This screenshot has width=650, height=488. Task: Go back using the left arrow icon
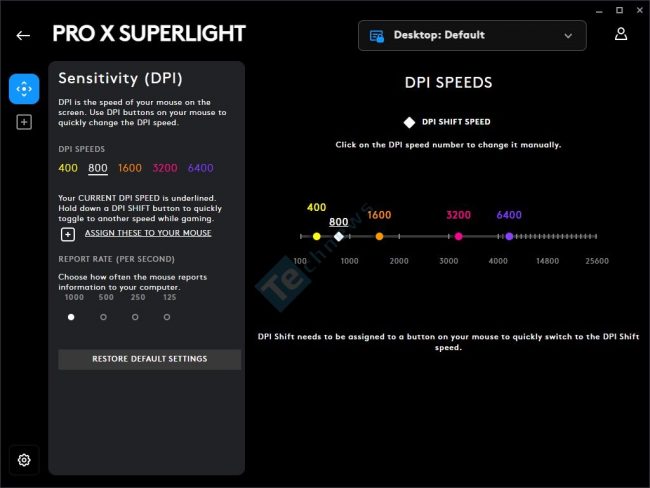pyautogui.click(x=23, y=36)
